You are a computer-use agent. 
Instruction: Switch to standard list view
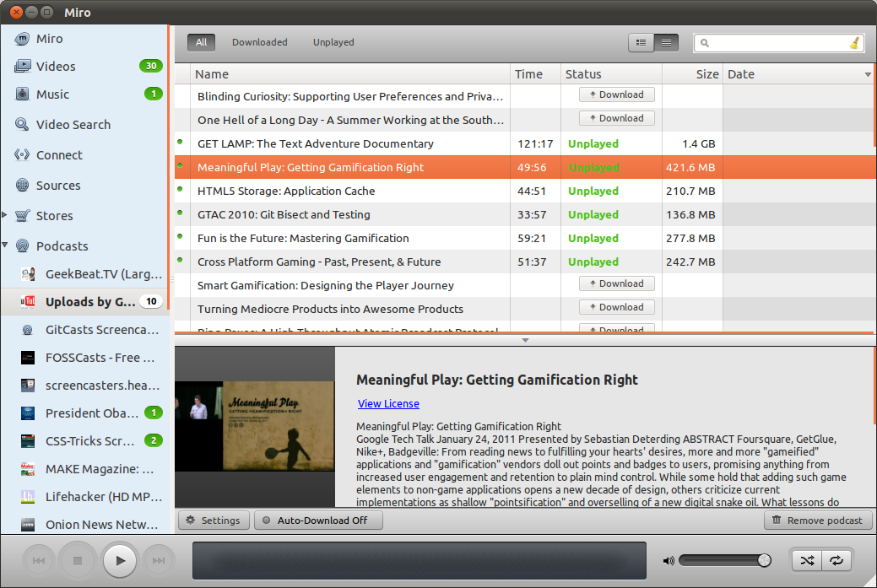point(641,42)
